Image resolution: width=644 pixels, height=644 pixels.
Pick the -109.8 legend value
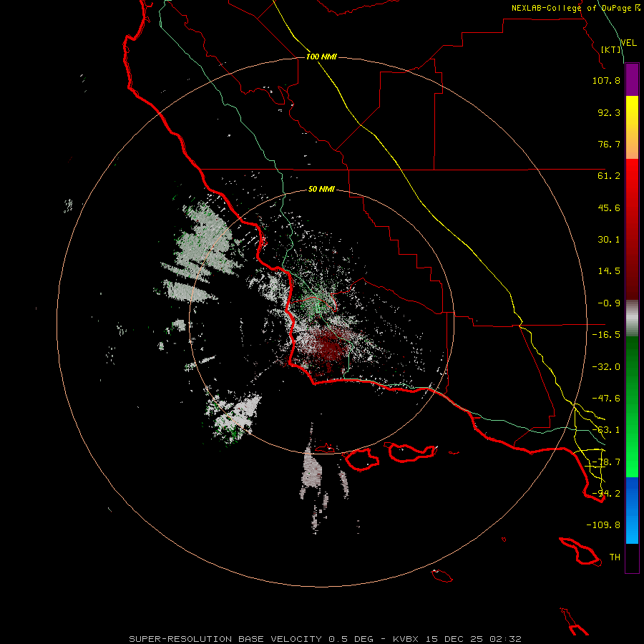[603, 525]
